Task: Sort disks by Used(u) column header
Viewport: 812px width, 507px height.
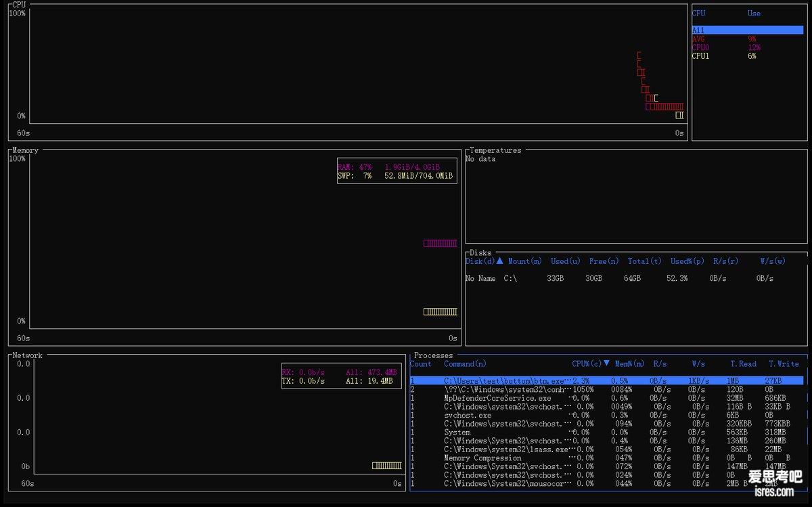Action: [x=566, y=261]
